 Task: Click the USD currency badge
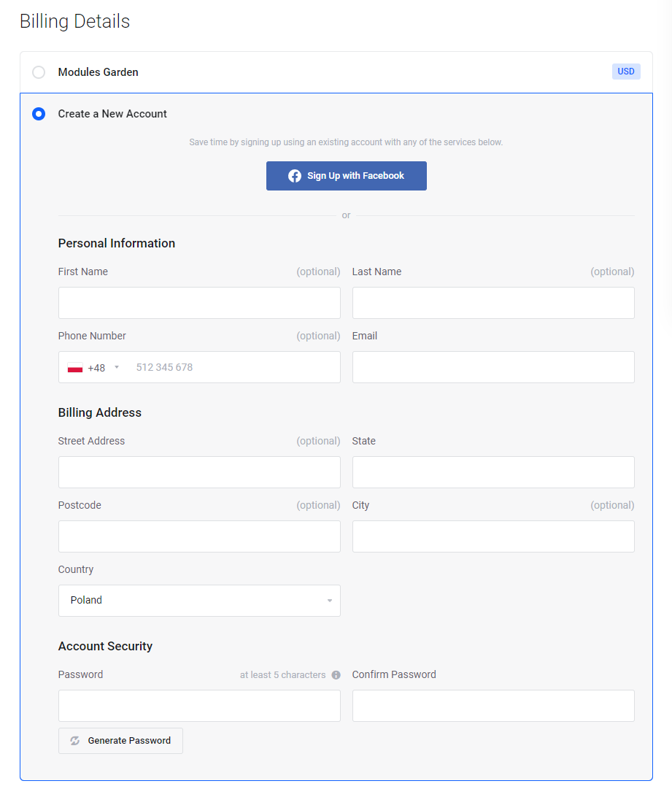tap(626, 72)
